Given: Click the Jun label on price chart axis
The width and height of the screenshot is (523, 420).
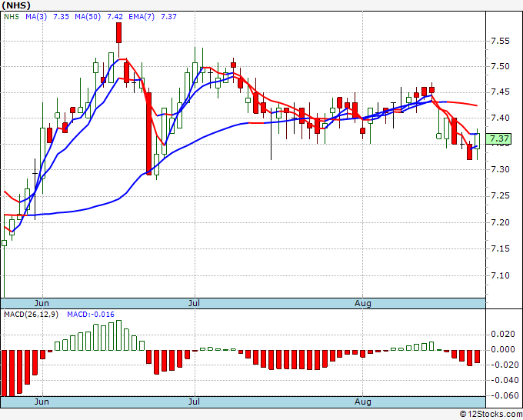Looking at the screenshot, I should [42, 303].
